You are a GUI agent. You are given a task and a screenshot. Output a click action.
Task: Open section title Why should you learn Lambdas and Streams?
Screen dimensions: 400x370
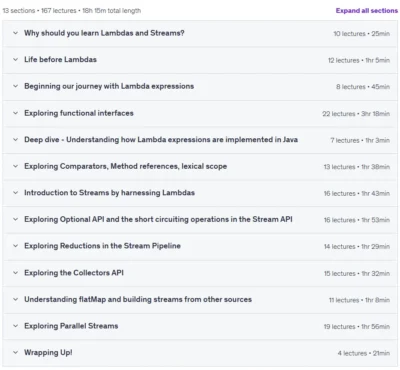(104, 33)
